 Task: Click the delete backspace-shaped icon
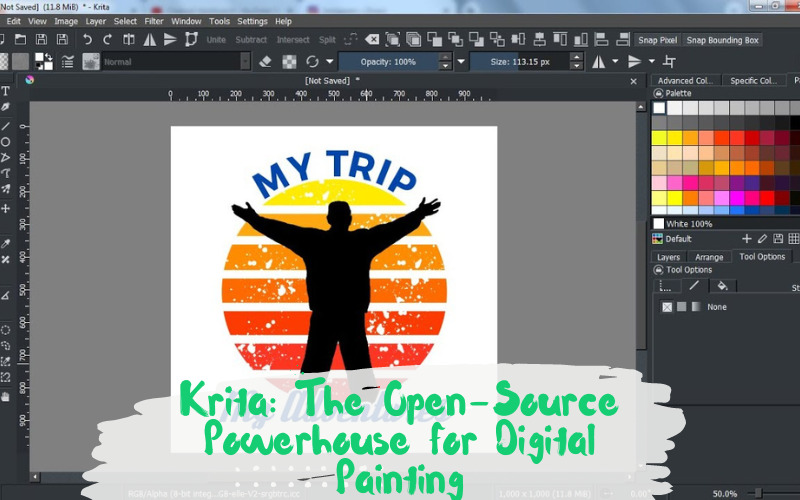[372, 39]
